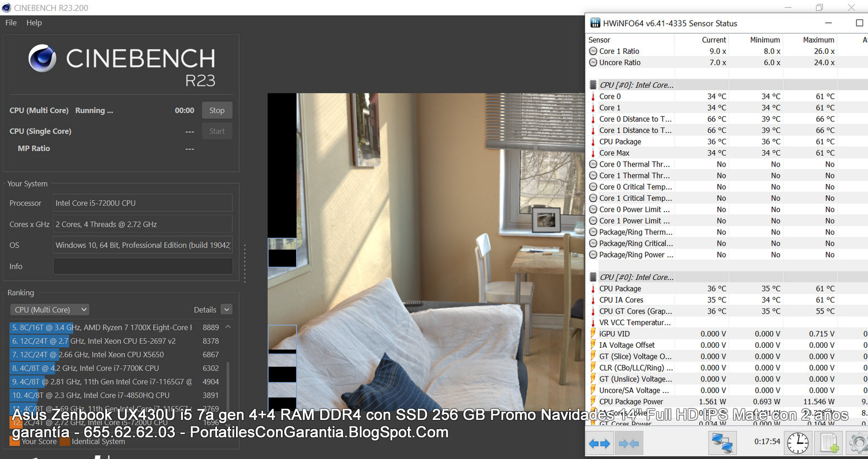868x459 pixels.
Task: Click the ranking list scroll-up arrow
Action: 228,327
